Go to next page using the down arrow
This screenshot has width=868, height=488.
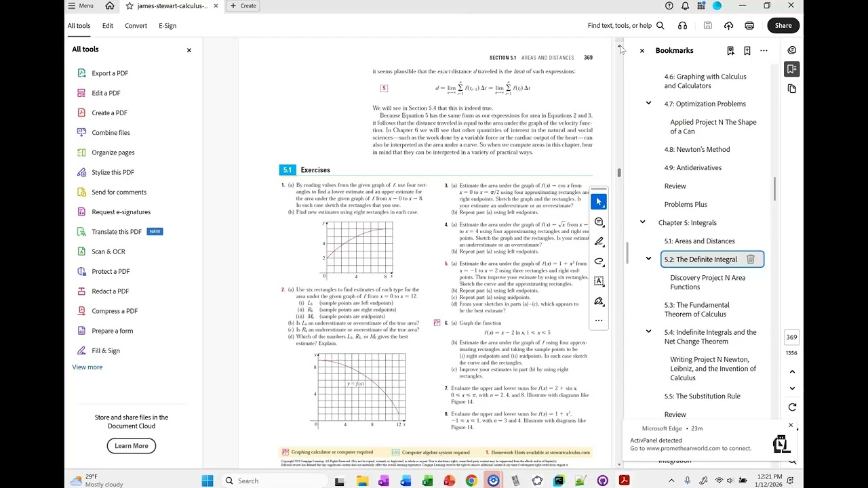click(x=791, y=388)
